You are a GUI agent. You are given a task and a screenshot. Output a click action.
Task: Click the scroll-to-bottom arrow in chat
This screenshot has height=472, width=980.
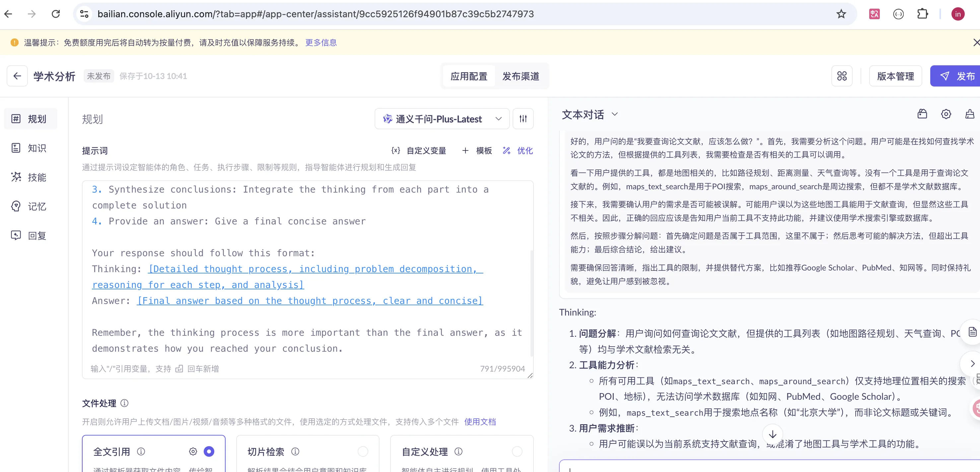coord(772,434)
